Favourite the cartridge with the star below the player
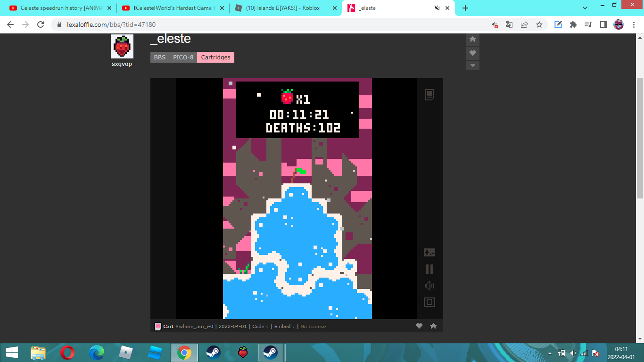 [x=433, y=326]
